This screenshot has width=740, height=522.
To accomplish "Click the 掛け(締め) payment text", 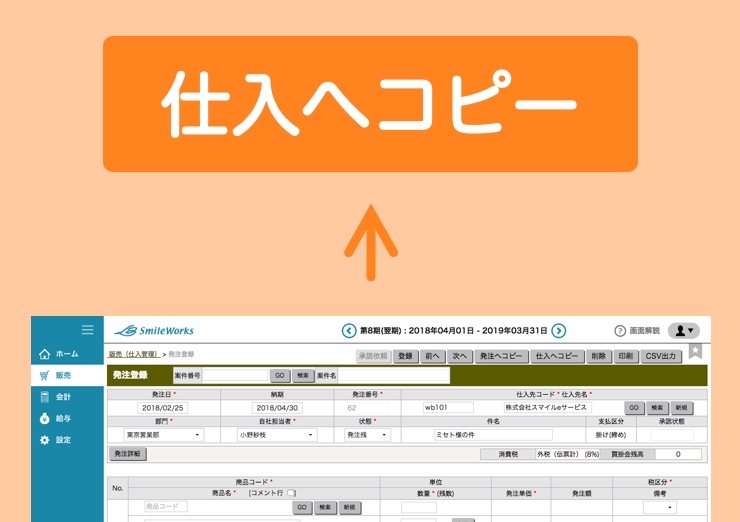I will 611,435.
